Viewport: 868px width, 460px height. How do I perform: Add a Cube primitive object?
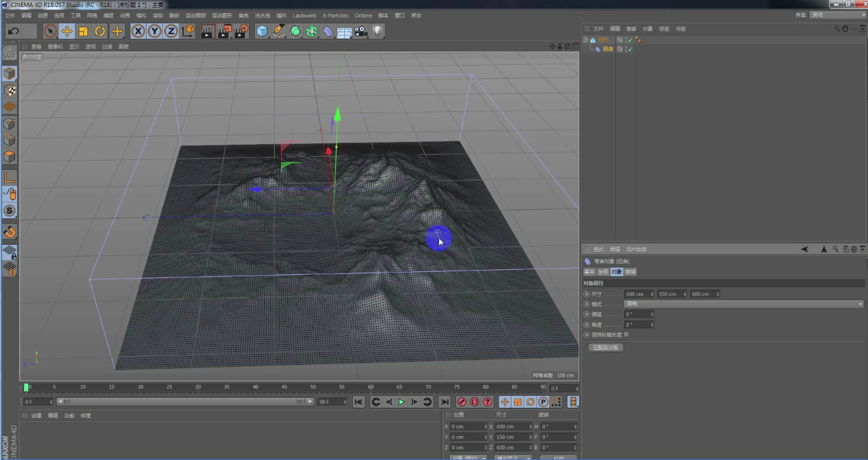click(262, 31)
